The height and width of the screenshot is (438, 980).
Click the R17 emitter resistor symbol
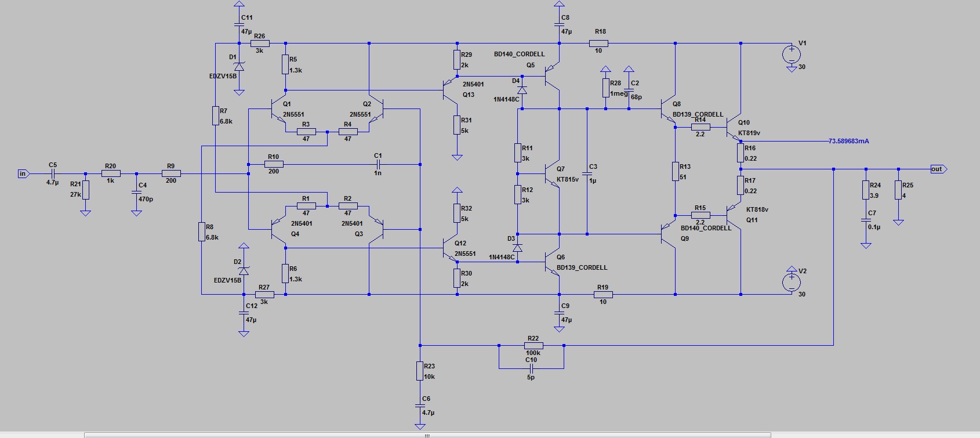coord(741,184)
